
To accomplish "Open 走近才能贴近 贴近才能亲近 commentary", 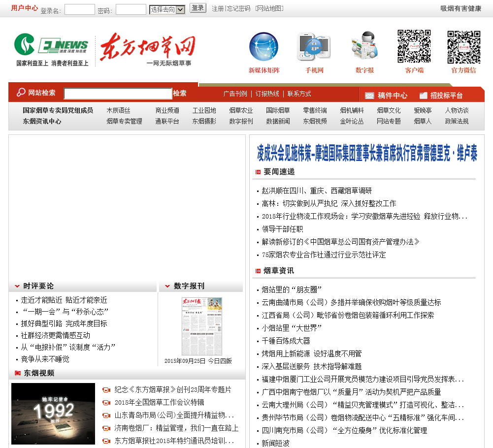I will tap(64, 300).
